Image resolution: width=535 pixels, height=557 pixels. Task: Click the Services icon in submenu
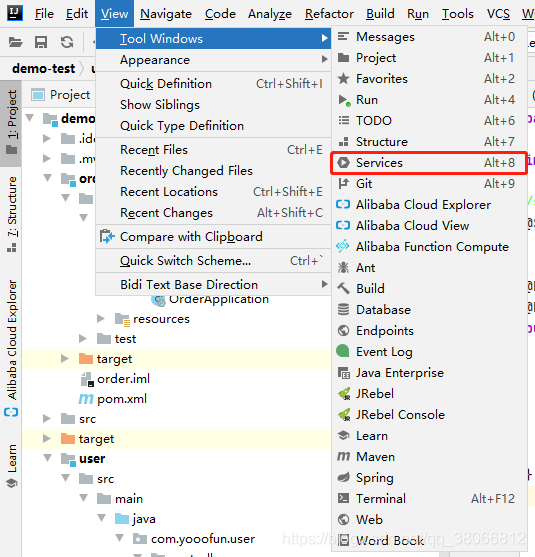pos(343,163)
